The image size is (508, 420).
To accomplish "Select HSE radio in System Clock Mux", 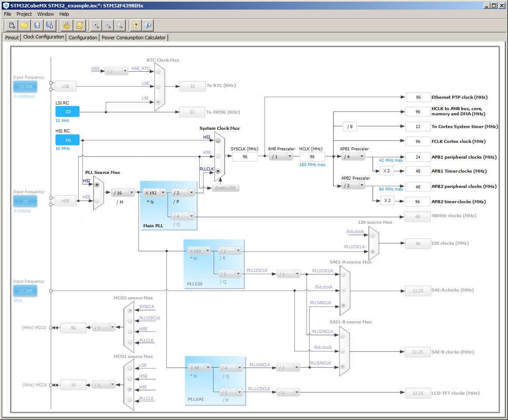I will pyautogui.click(x=218, y=156).
